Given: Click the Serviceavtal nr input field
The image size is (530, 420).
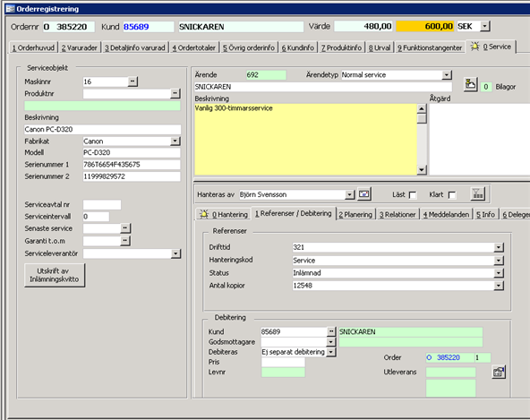Looking at the screenshot, I should click(x=102, y=204).
